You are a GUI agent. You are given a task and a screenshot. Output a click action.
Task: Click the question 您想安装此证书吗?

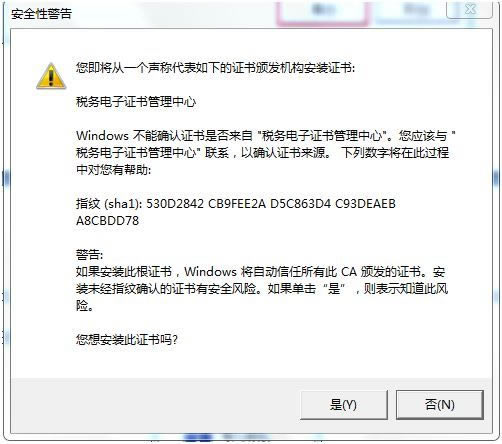tap(127, 340)
